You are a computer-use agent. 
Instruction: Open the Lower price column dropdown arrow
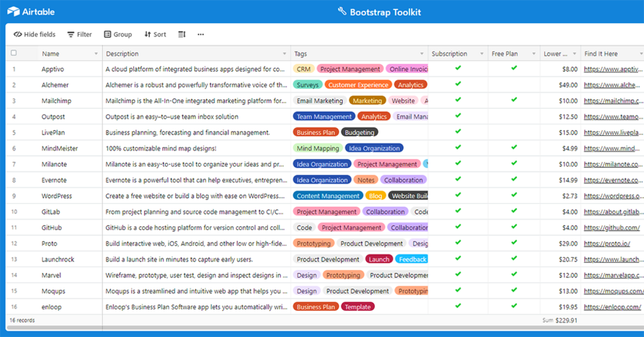[x=574, y=54]
